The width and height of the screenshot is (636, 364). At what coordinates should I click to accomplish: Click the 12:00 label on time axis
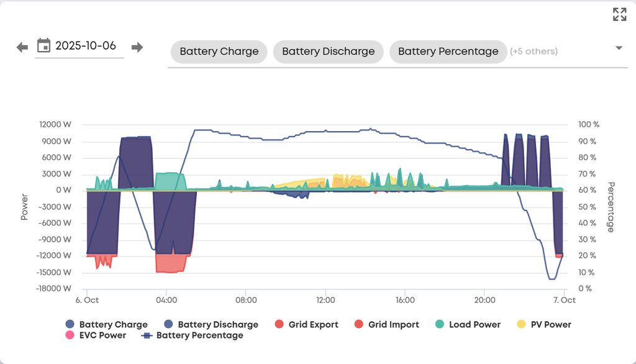coord(325,300)
